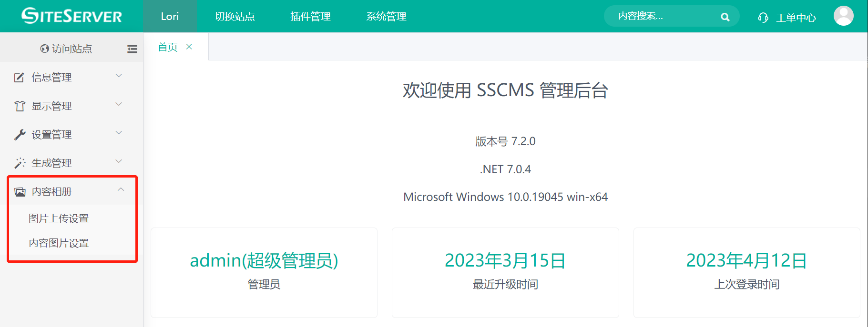The width and height of the screenshot is (868, 327).
Task: Click the magic wand icon for 生成管理
Action: pos(20,163)
